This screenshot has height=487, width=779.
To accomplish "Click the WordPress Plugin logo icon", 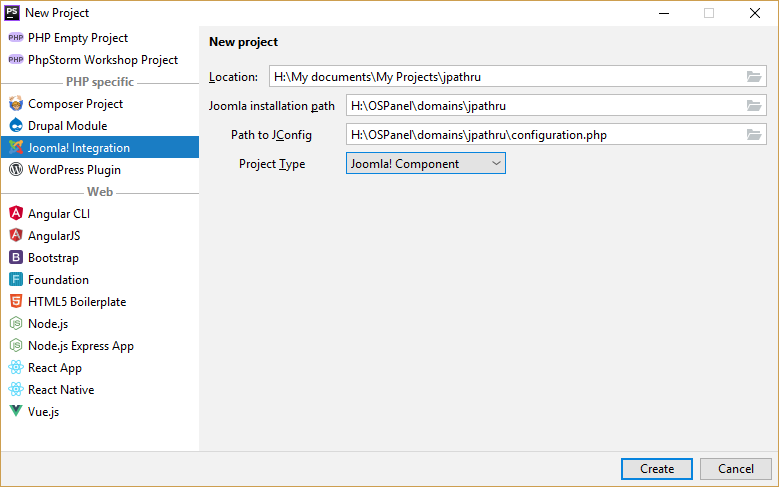I will point(16,169).
